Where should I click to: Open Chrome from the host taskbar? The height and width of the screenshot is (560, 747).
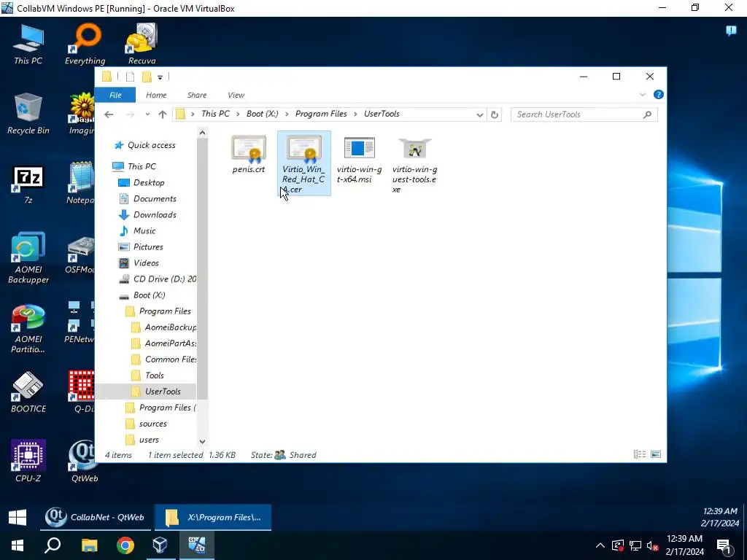point(125,545)
